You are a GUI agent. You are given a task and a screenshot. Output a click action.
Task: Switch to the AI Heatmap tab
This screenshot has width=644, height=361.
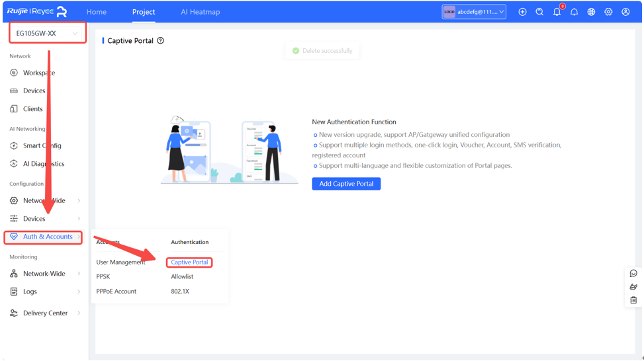pos(200,12)
